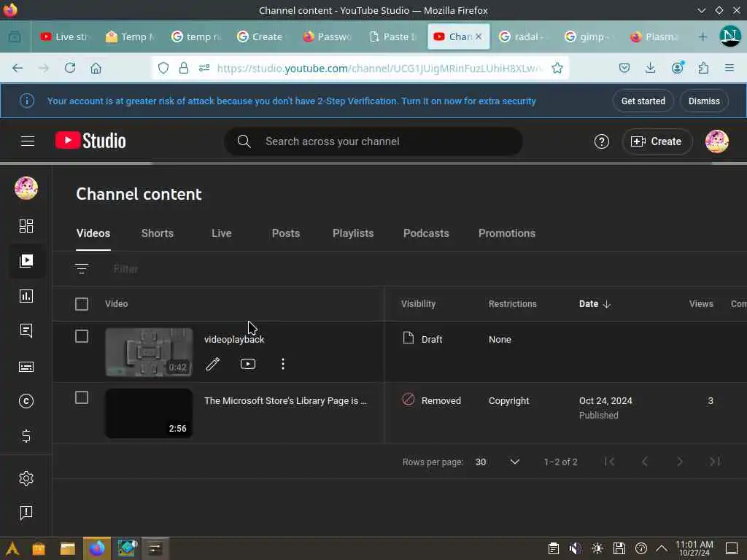
Task: Go to Firefox home page
Action: click(x=96, y=68)
